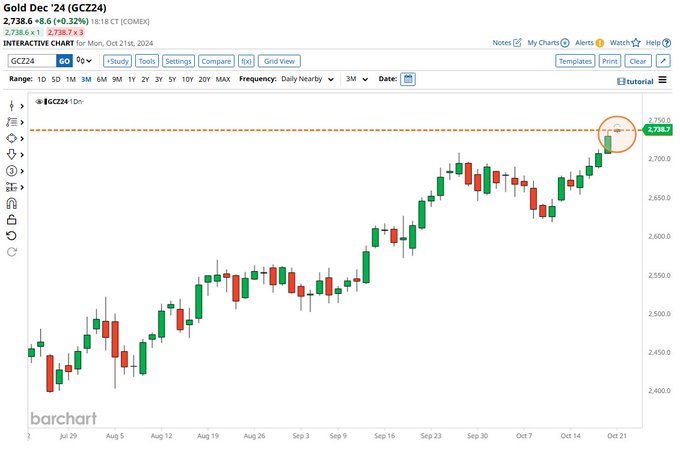The width and height of the screenshot is (680, 452).
Task: Set range to 1D
Action: tap(42, 79)
